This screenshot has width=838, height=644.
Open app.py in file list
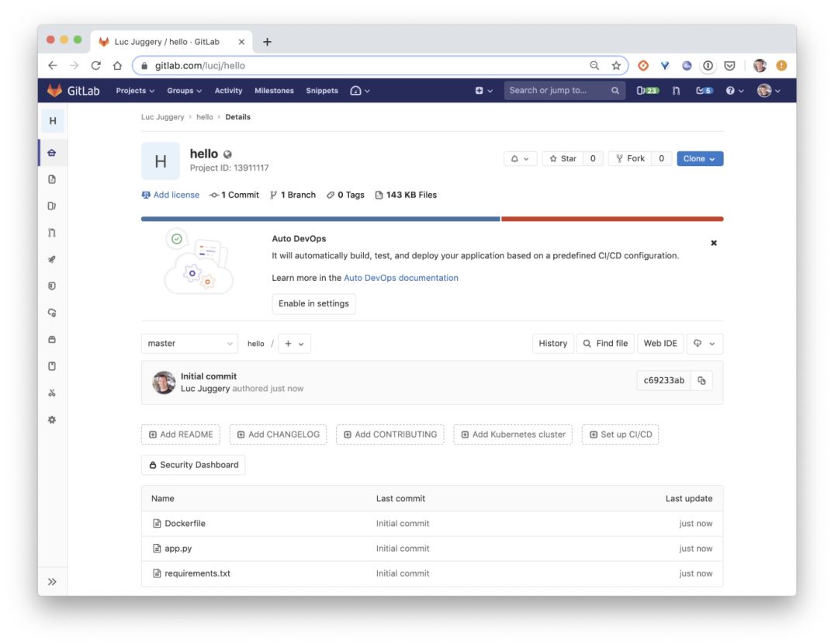178,549
